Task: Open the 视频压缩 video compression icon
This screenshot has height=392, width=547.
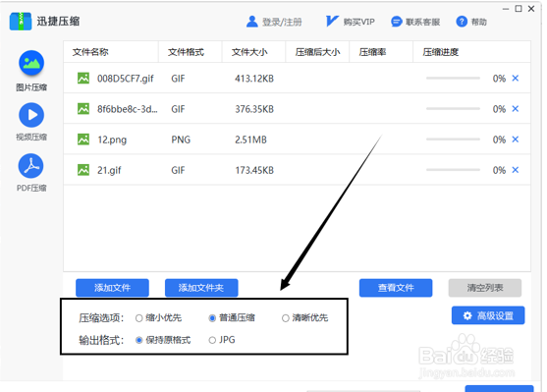Action: coord(31,115)
